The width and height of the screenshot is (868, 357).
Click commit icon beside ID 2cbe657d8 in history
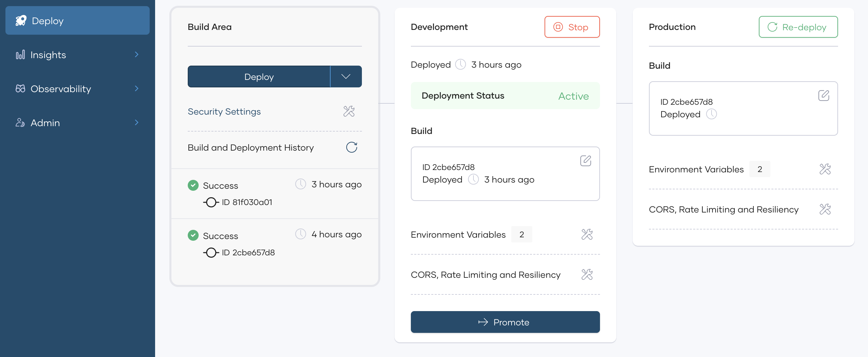[211, 253]
